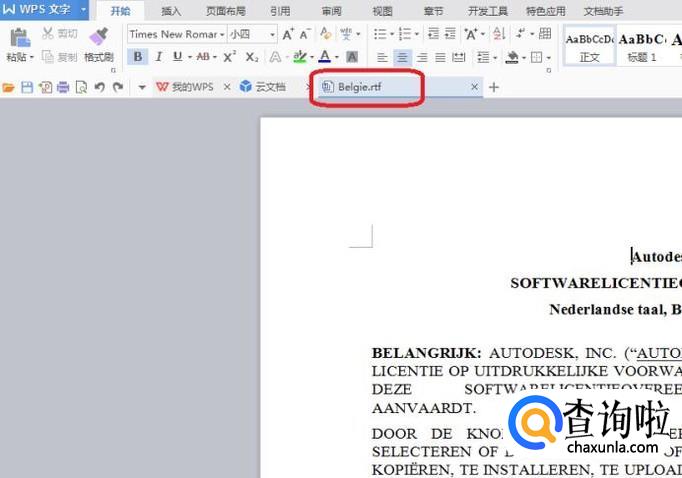Open font color dropdown arrow
The width and height of the screenshot is (682, 478).
tap(337, 57)
